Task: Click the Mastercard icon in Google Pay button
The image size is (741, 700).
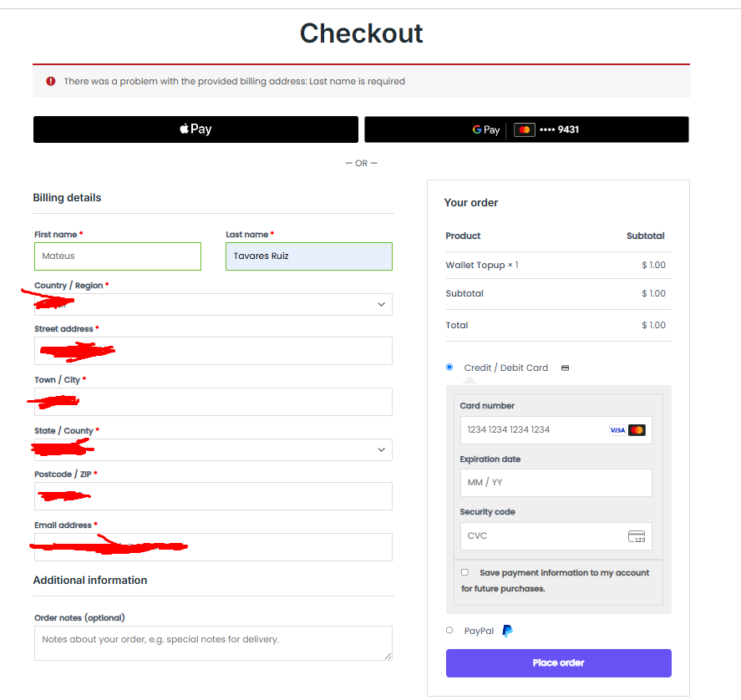Action: pos(524,129)
